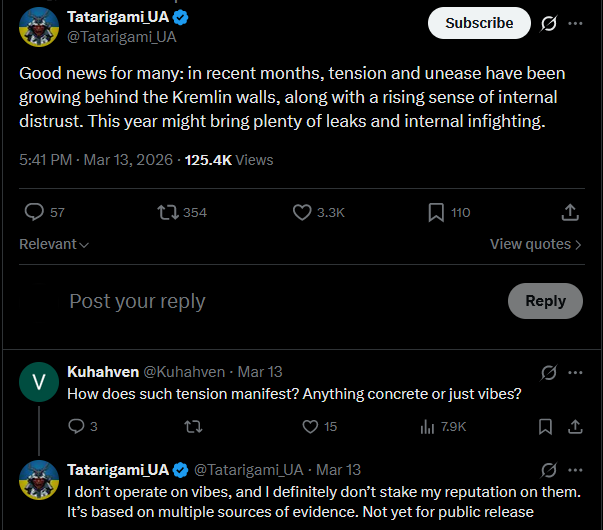Image resolution: width=603 pixels, height=530 pixels.
Task: Open @Tatarigami_UA handle link at top
Action: point(122,37)
